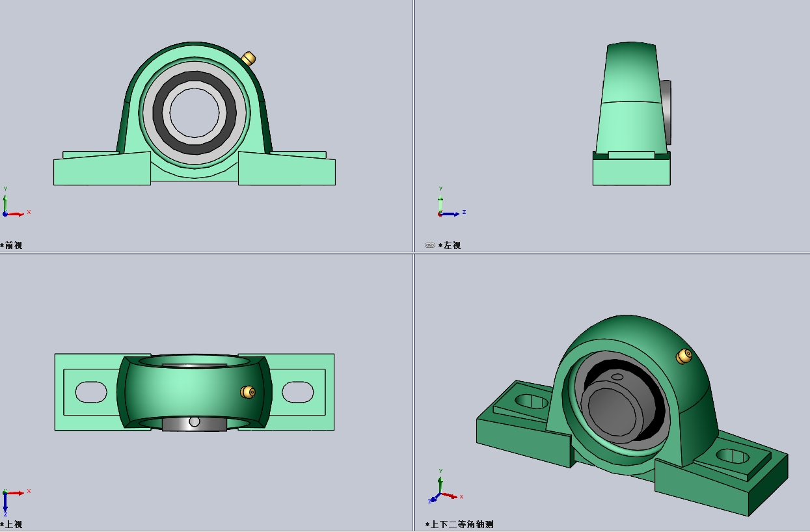Select the right mounting slot in isometric view

pyautogui.click(x=733, y=456)
